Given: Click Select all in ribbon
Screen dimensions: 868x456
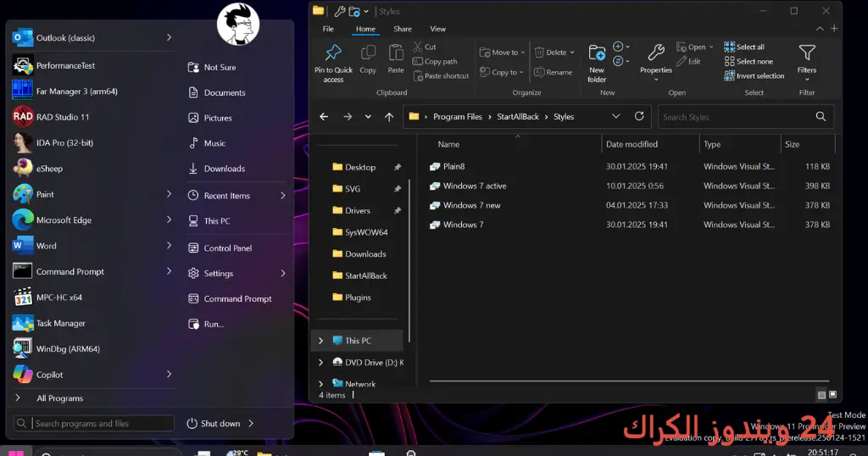Looking at the screenshot, I should click(x=744, y=47).
